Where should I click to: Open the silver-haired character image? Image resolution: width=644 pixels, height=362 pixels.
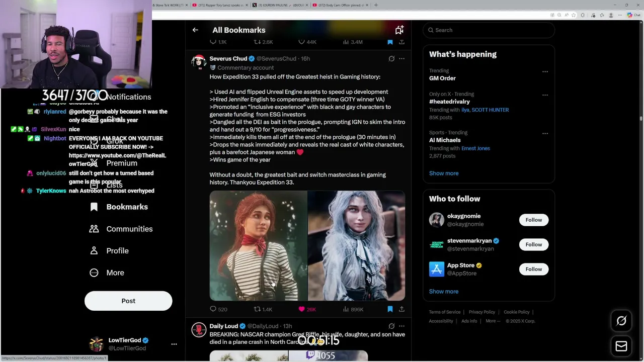tap(356, 246)
